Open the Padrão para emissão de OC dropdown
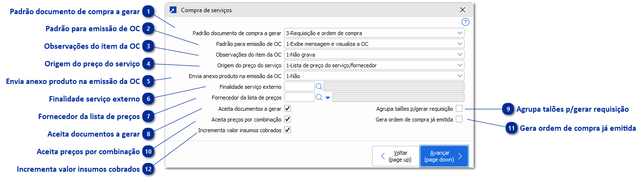Screen dimensions: 644x182 coord(374,44)
